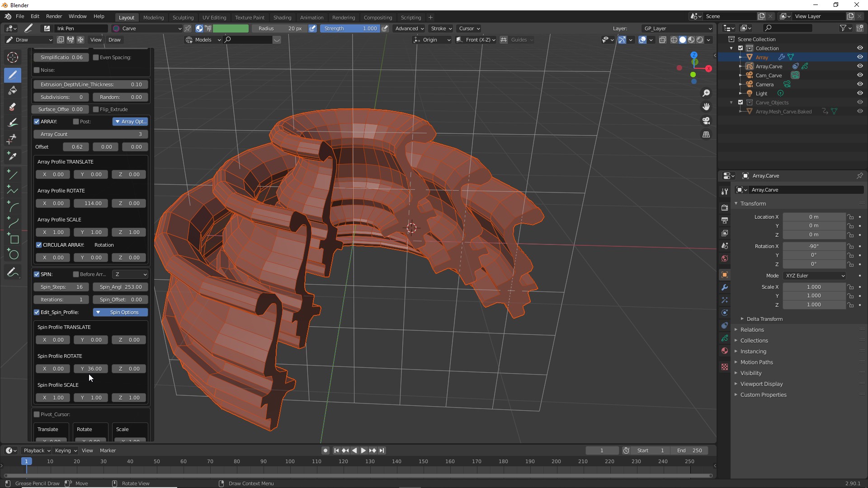Hide the Camera object in outliner
The width and height of the screenshot is (868, 488).
860,84
